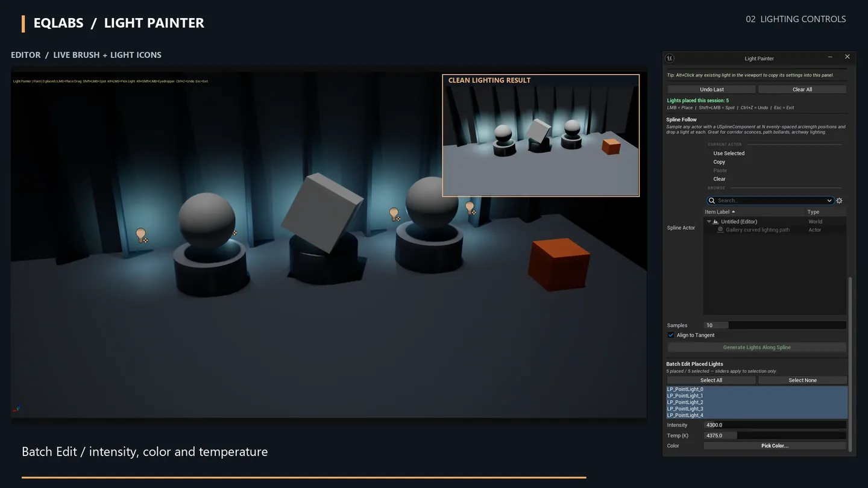868x488 pixels.
Task: Toggle the Align to Tangent checkbox
Action: click(x=671, y=335)
